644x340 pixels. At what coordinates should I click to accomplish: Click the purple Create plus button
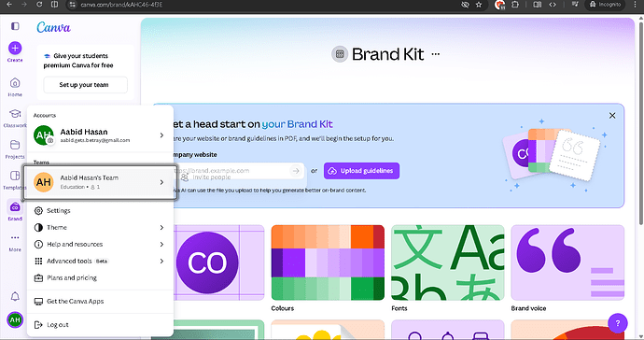pyautogui.click(x=15, y=48)
